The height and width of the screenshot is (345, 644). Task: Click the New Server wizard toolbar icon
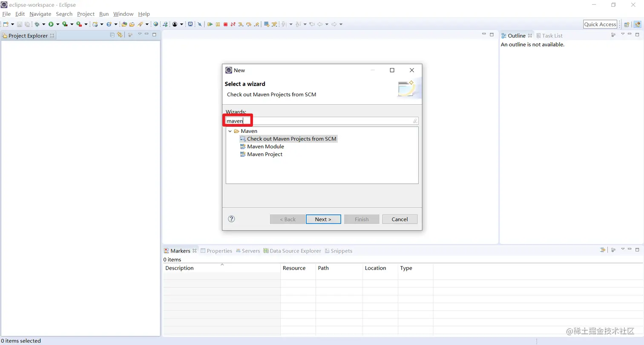point(95,24)
